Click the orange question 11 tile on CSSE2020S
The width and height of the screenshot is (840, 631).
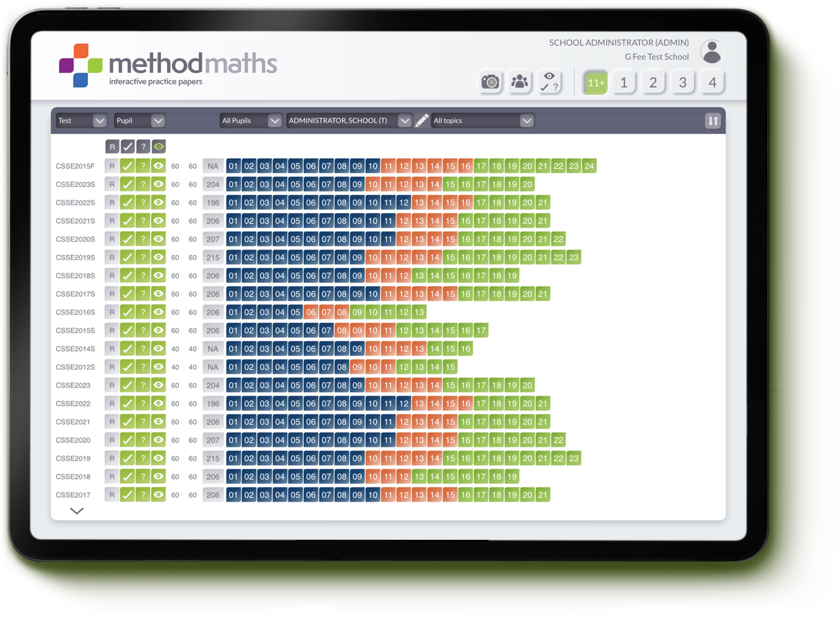[388, 239]
